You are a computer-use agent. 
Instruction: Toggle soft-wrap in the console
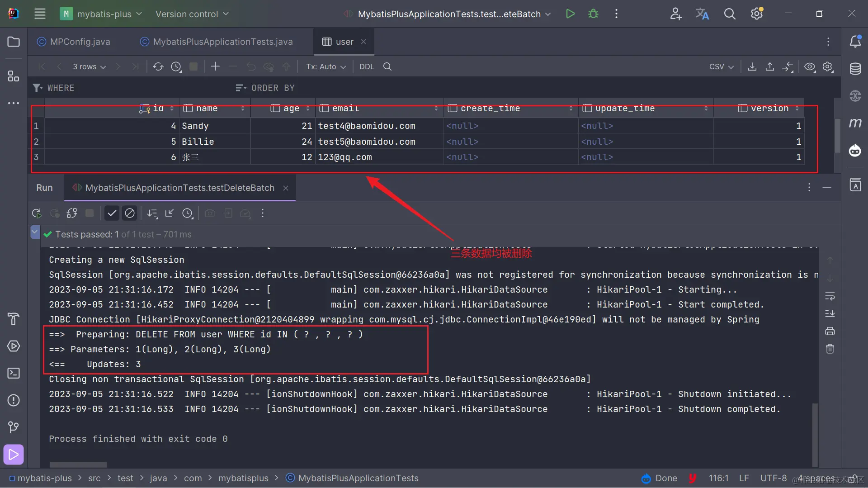830,296
